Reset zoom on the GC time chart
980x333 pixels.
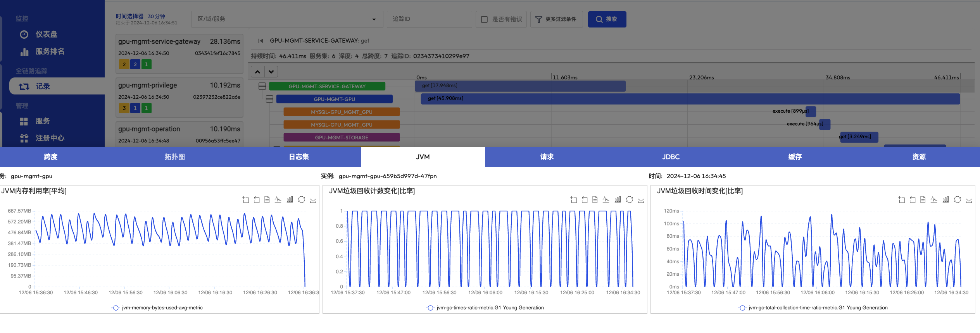(x=912, y=200)
